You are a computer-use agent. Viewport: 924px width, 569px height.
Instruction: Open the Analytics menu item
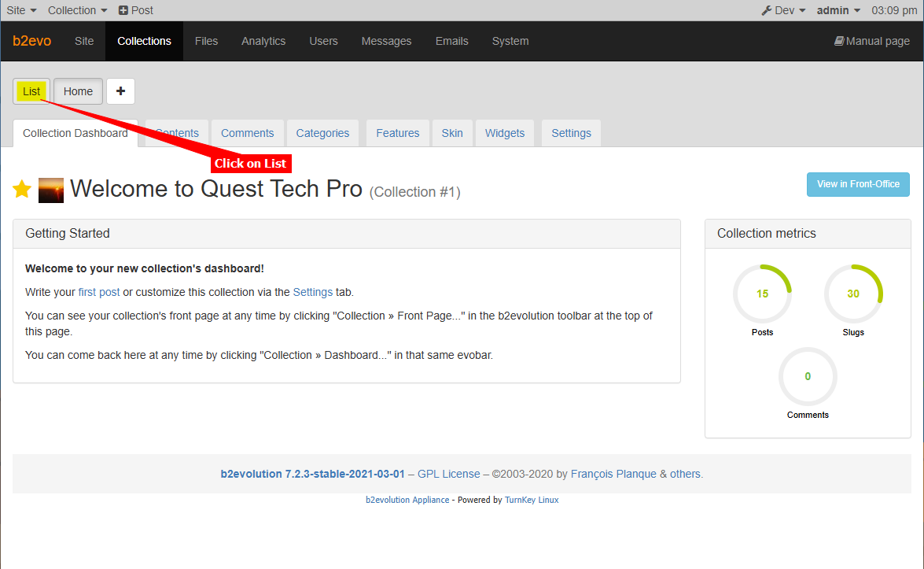click(x=263, y=41)
